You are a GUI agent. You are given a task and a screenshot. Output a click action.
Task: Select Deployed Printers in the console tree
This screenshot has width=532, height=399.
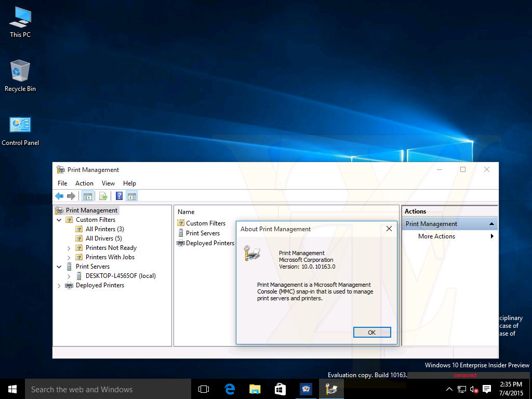100,285
